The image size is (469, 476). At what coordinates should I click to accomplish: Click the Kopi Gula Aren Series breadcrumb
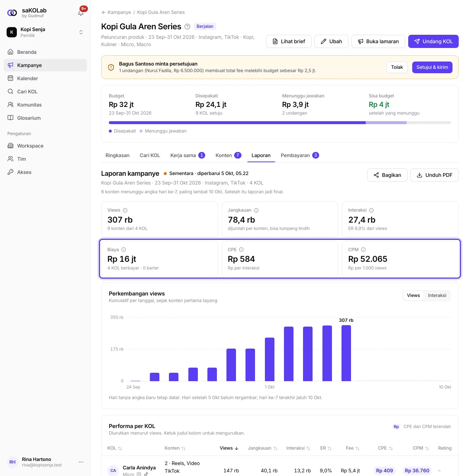pos(161,12)
